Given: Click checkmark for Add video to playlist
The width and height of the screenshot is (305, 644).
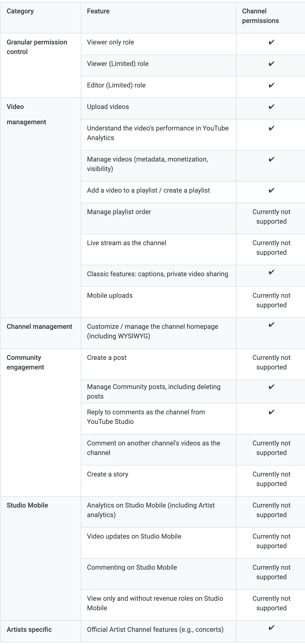Looking at the screenshot, I should pos(271,190).
